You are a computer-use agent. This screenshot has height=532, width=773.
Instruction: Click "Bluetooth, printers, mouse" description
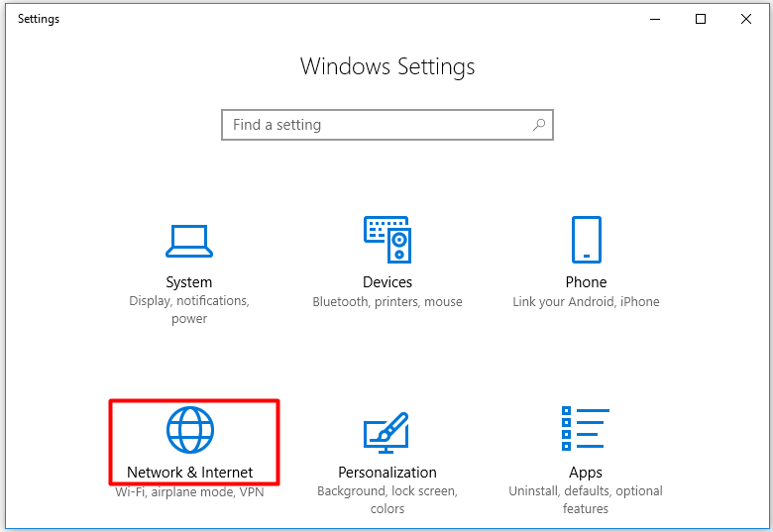tap(387, 302)
